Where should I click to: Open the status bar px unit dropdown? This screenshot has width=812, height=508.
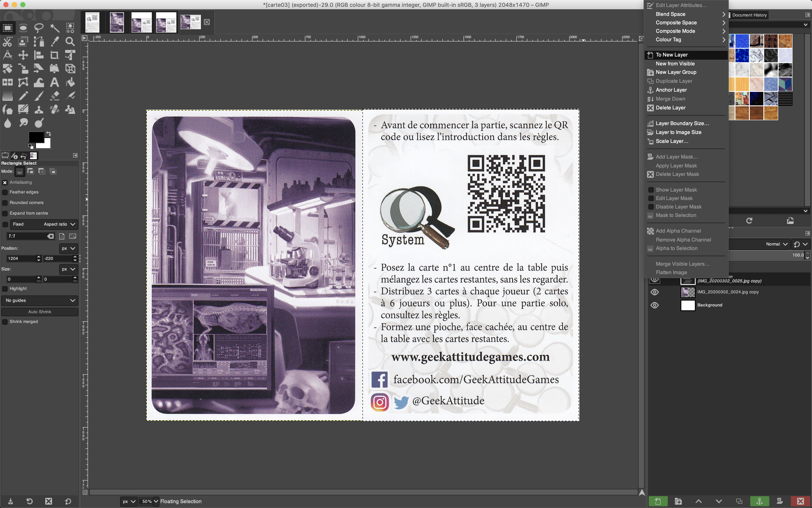129,501
